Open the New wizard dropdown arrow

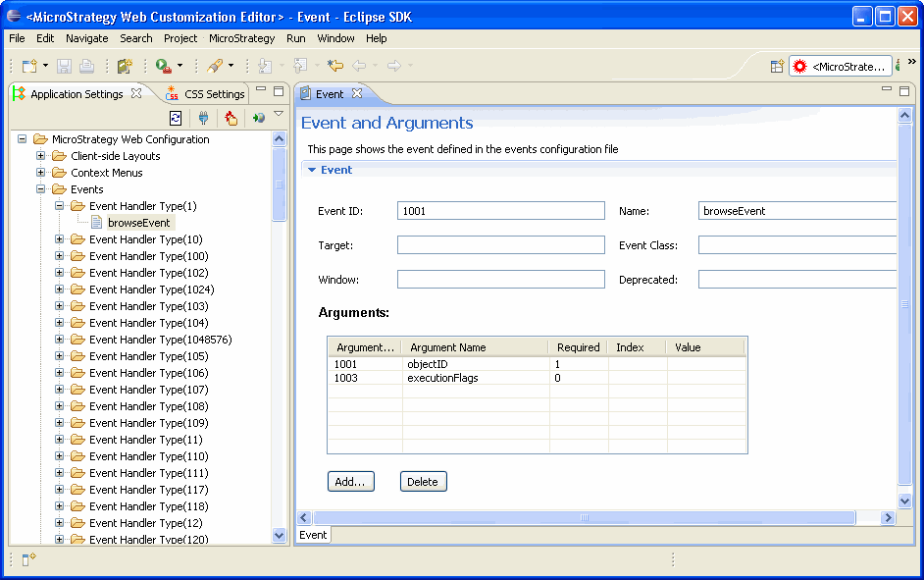pyautogui.click(x=45, y=66)
